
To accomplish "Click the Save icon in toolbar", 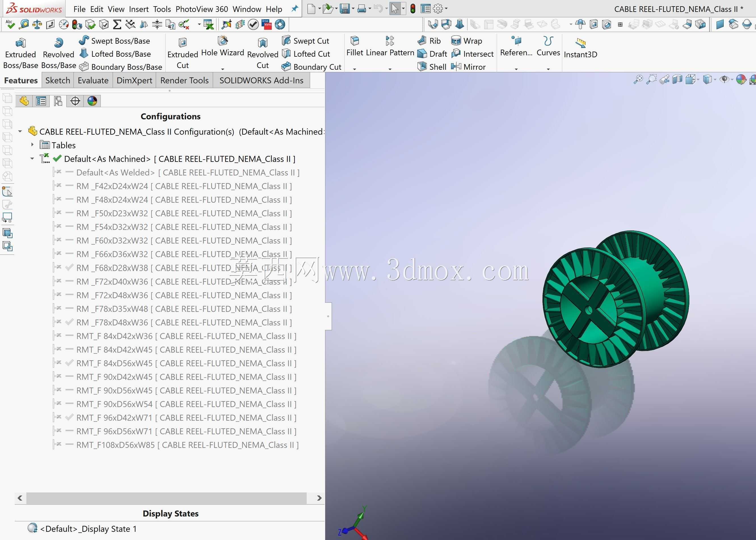I will tap(345, 9).
